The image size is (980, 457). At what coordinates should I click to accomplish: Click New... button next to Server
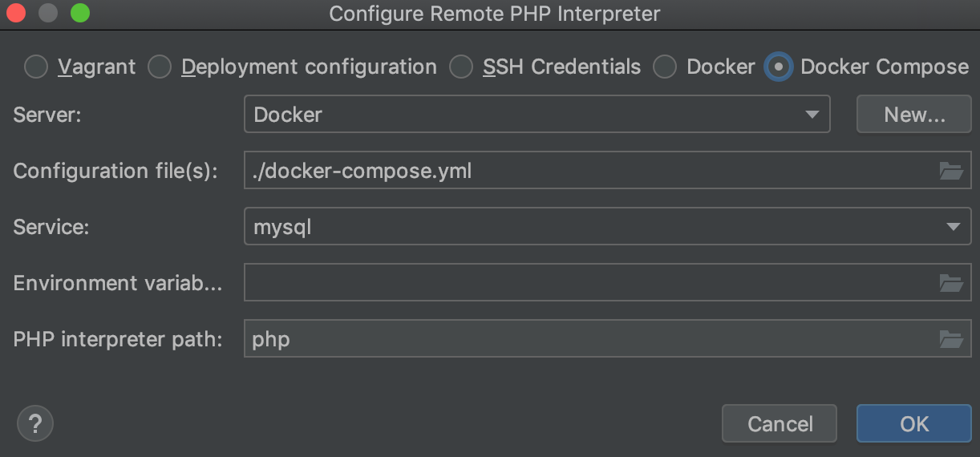[x=914, y=115]
